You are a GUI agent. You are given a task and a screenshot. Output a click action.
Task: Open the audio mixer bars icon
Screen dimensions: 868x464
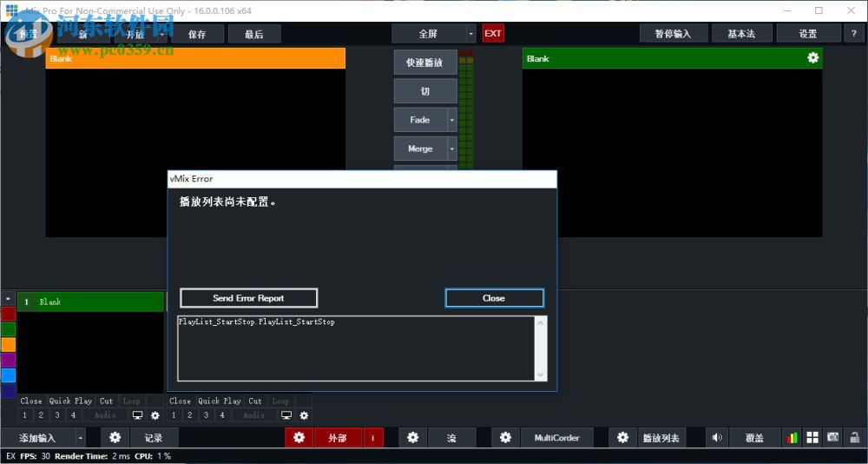(792, 437)
